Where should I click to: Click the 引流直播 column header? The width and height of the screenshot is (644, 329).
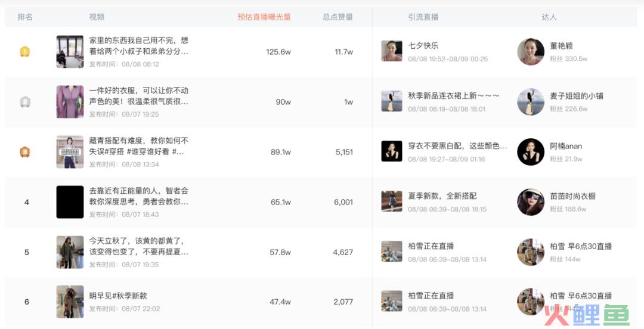[x=423, y=17]
